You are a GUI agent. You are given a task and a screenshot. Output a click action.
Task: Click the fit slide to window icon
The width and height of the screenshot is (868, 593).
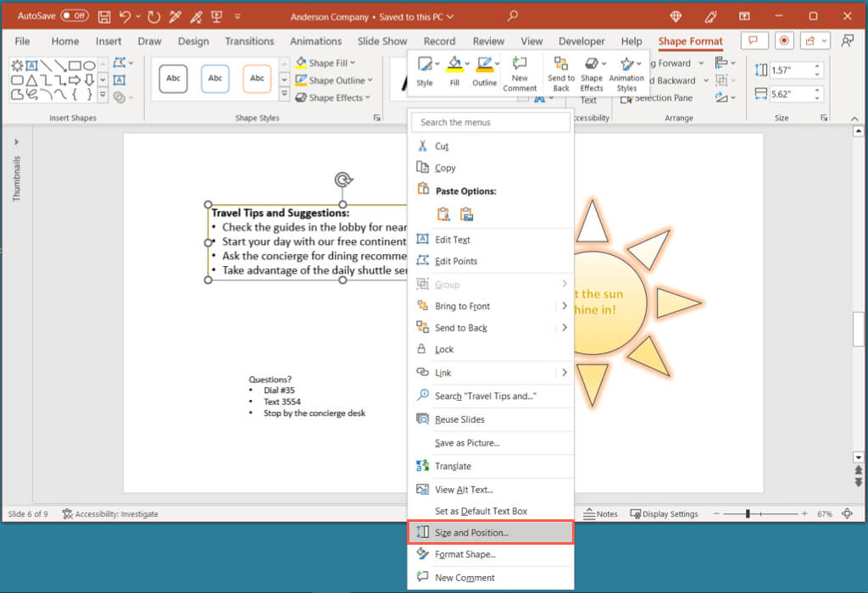[x=848, y=513]
